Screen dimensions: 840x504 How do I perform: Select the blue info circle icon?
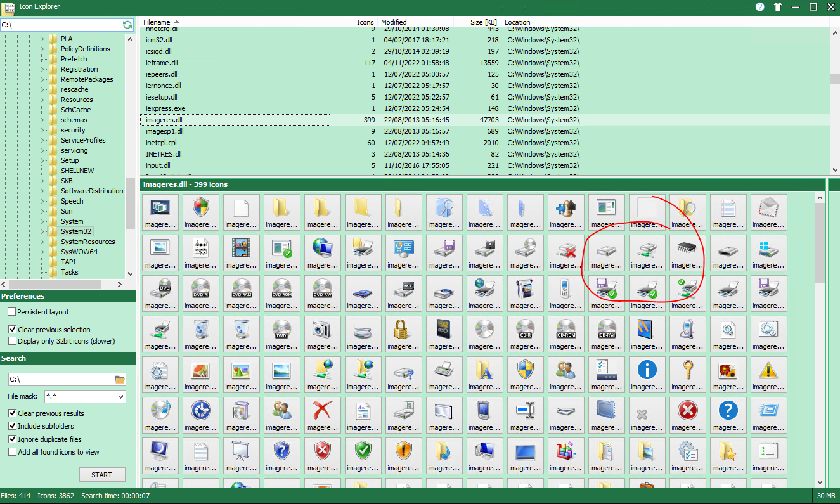647,375
